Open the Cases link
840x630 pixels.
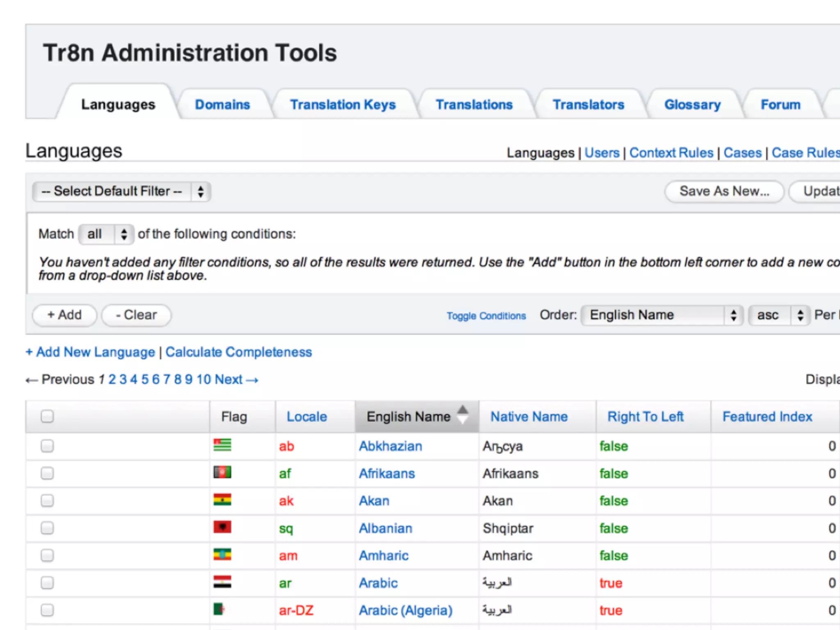(x=742, y=153)
